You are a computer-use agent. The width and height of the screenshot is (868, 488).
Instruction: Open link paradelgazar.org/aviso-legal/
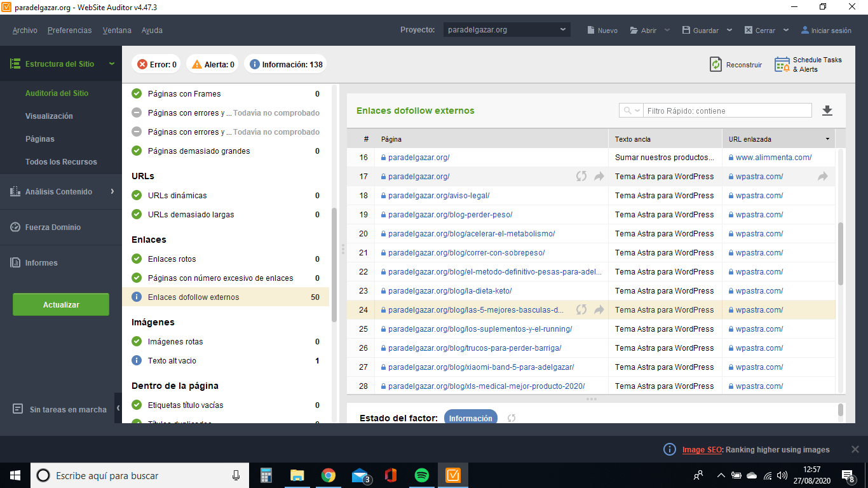pos(438,196)
